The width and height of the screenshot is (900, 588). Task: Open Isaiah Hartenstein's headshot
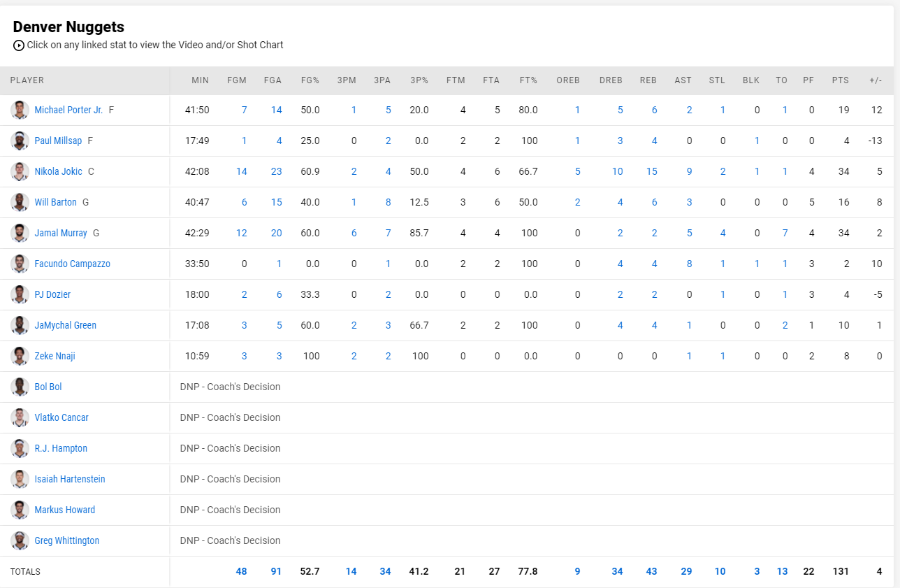(20, 479)
